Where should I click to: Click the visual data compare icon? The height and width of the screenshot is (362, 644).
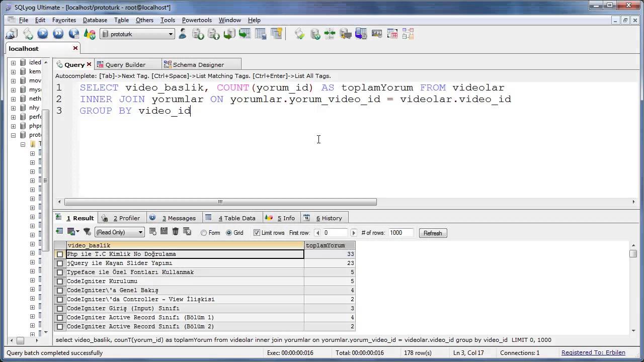[x=330, y=34]
